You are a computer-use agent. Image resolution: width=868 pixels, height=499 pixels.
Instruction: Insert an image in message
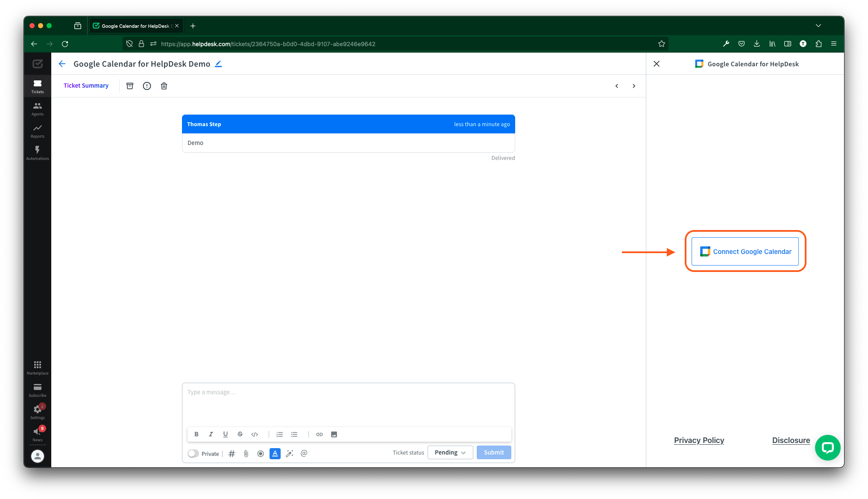(x=334, y=434)
